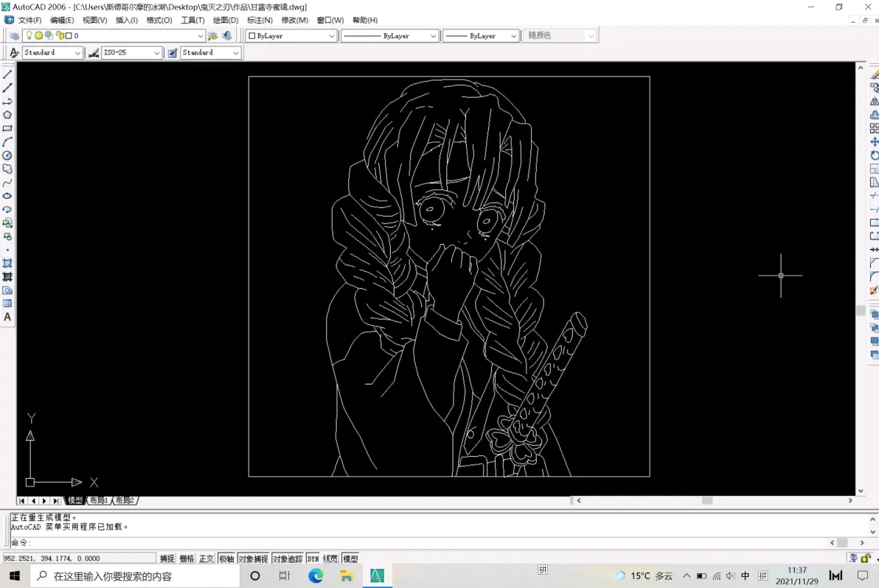This screenshot has width=879, height=588.
Task: Expand the text style Standard dropdown
Action: pyautogui.click(x=77, y=52)
